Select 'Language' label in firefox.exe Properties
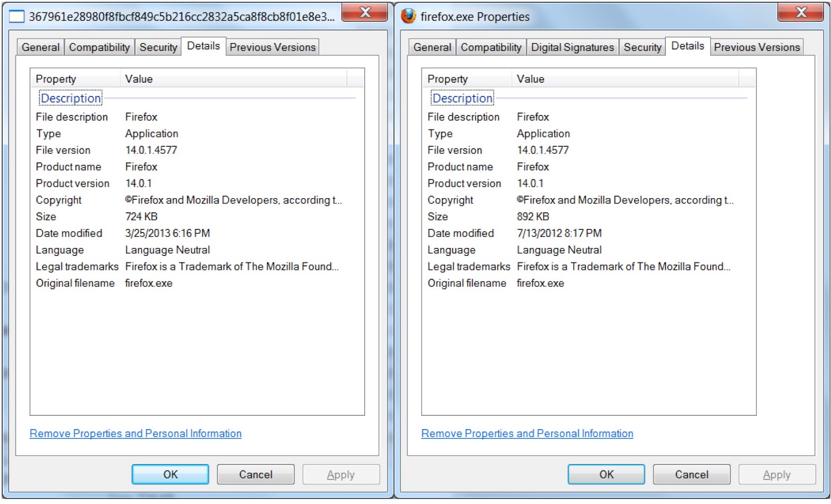The height and width of the screenshot is (504, 831). point(451,250)
